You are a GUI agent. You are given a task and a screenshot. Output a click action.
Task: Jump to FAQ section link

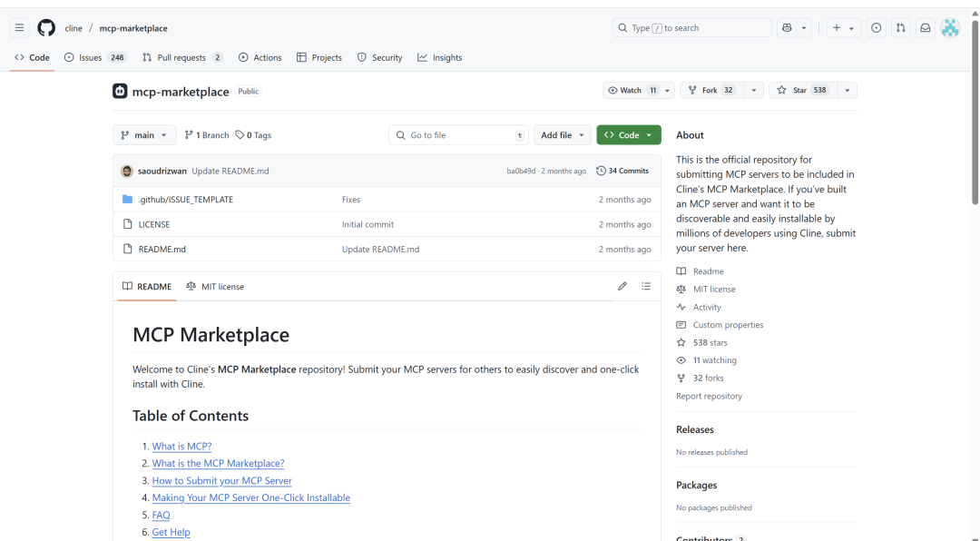tap(162, 515)
